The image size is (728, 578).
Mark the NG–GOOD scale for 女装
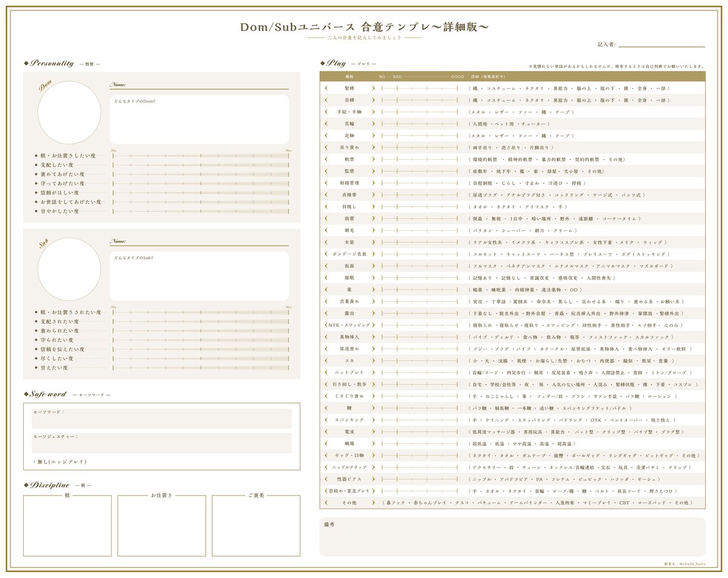pyautogui.click(x=419, y=242)
